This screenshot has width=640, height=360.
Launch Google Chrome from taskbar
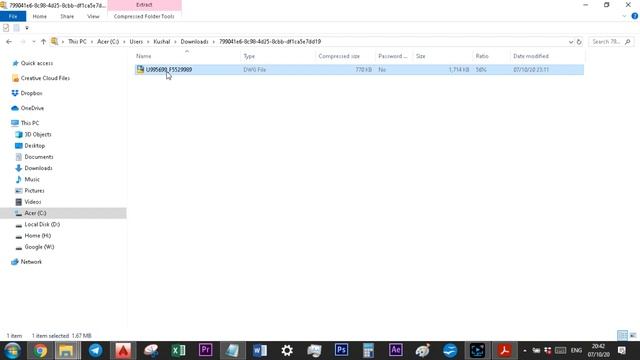pyautogui.click(x=40, y=351)
